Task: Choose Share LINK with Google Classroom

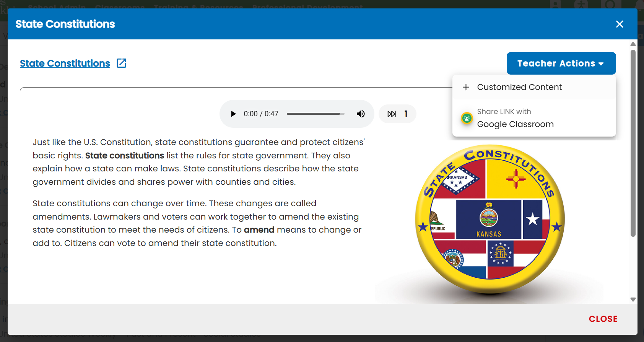Action: coord(534,118)
